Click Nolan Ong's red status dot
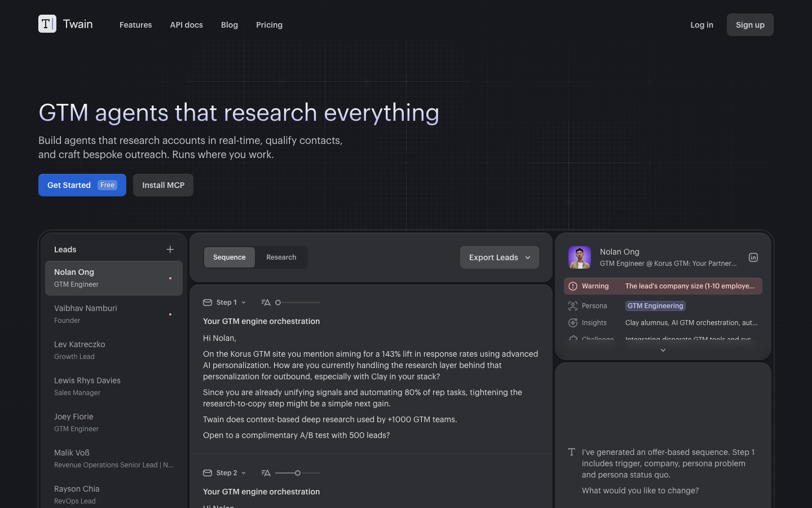Viewport: 812px width, 508px height. 170,278
